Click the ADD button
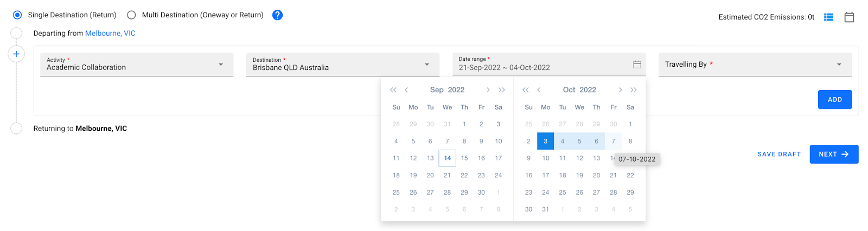Image resolution: width=868 pixels, height=231 pixels. pyautogui.click(x=835, y=100)
